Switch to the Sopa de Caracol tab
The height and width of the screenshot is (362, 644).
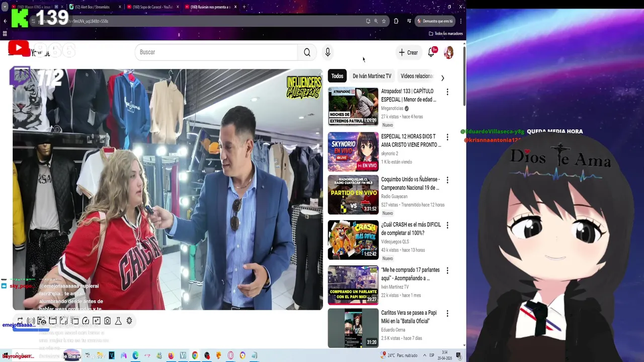(152, 7)
